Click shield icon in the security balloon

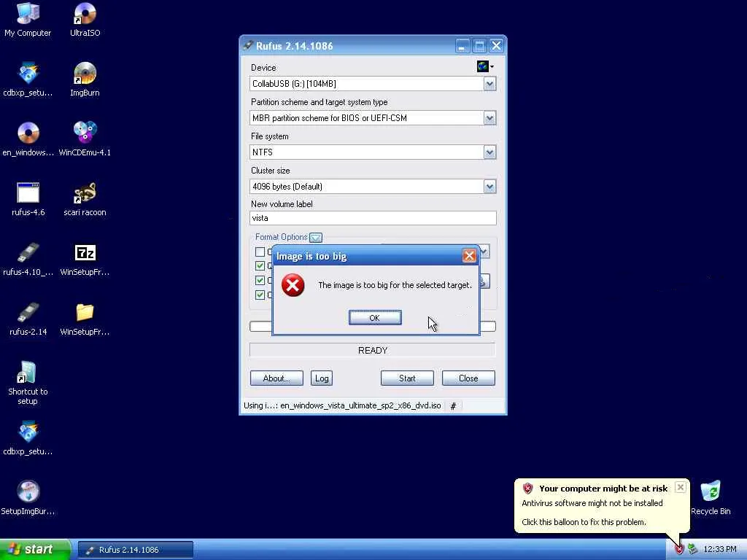527,488
